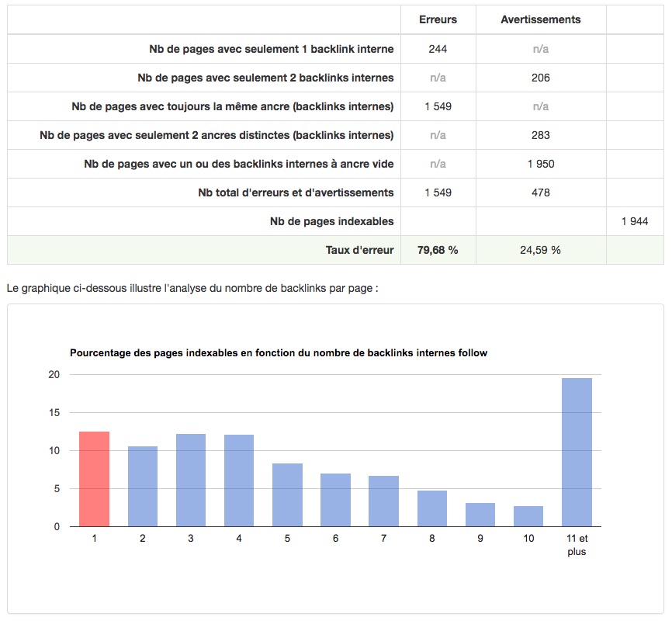Select the value 283
The width and height of the screenshot is (672, 621).
coord(540,135)
